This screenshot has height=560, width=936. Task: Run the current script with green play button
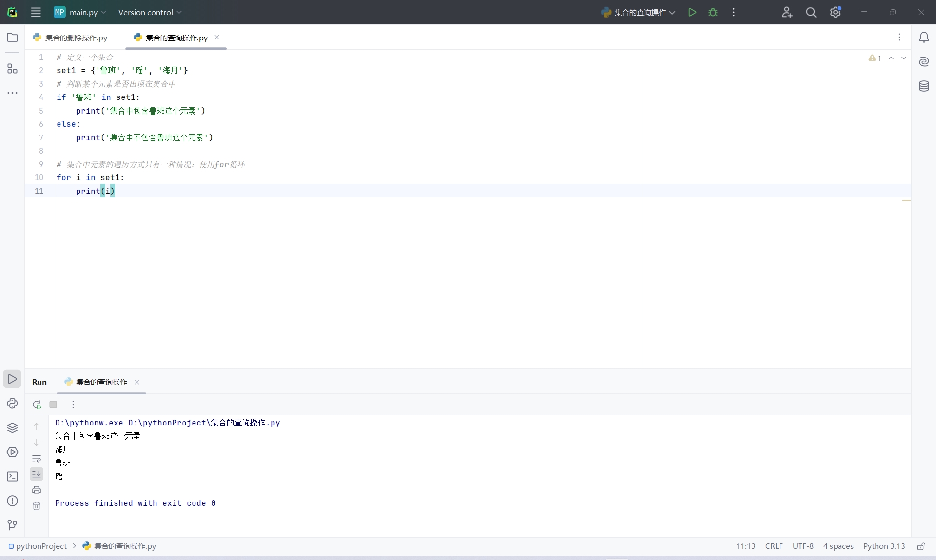point(692,12)
